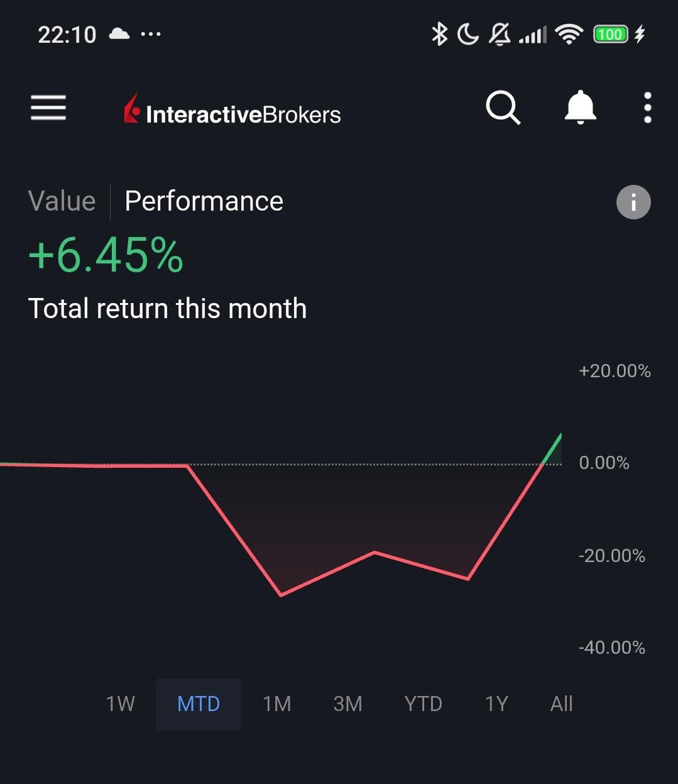Select the 1W time range
Screen dimensions: 678x784
(x=120, y=704)
